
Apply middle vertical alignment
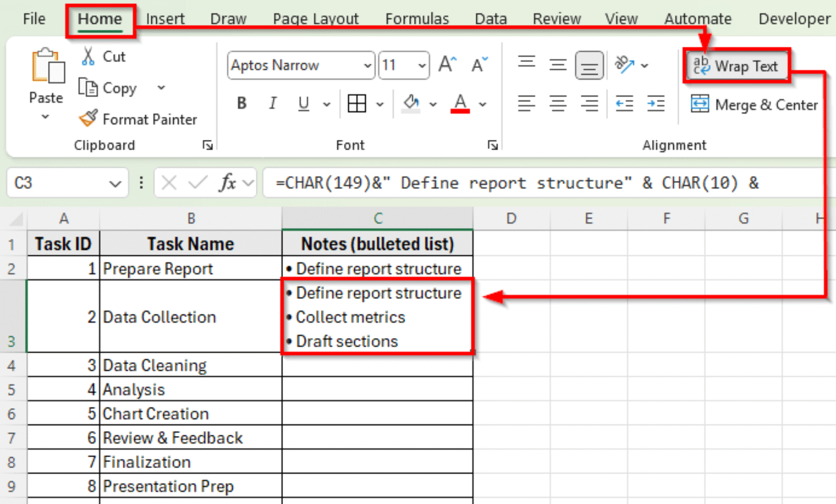[x=558, y=65]
